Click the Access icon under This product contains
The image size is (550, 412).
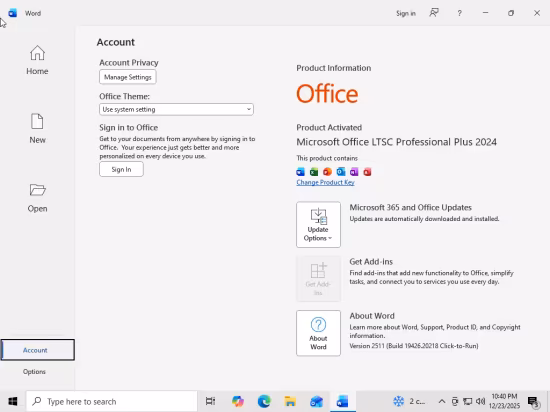coord(367,172)
